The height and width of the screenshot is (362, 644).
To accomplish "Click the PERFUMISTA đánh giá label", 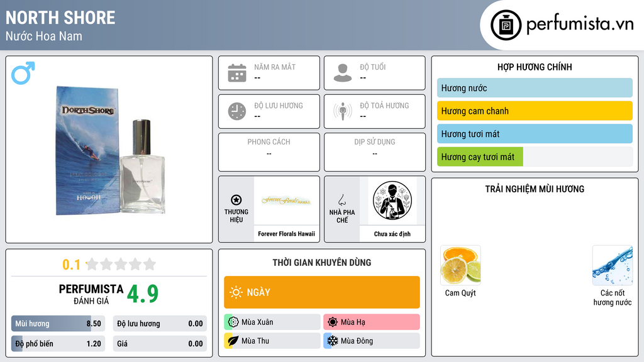I will (x=91, y=294).
